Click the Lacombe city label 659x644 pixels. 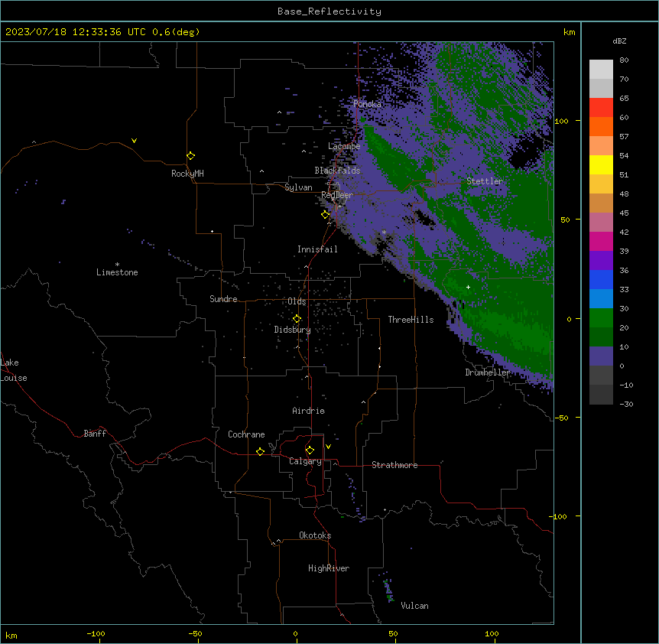(344, 146)
